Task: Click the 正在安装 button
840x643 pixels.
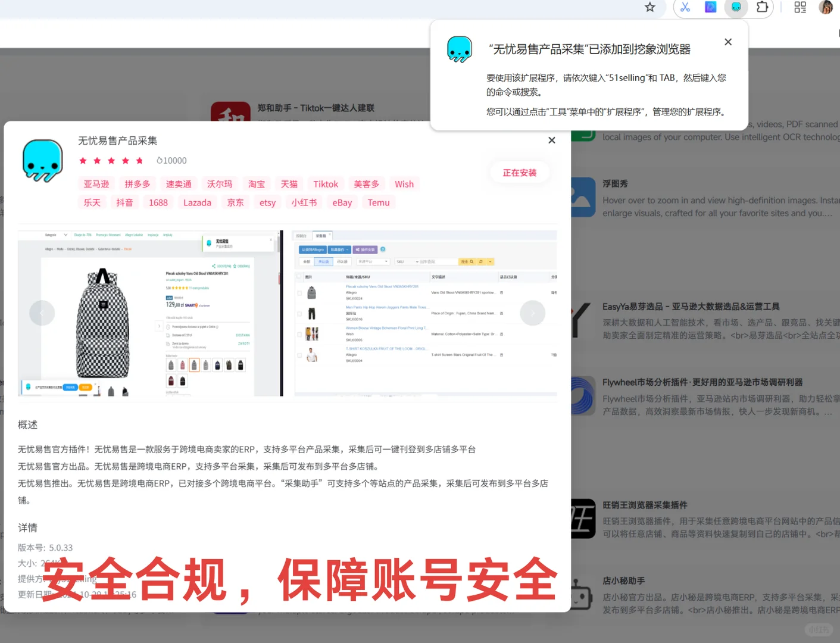Action: [520, 172]
